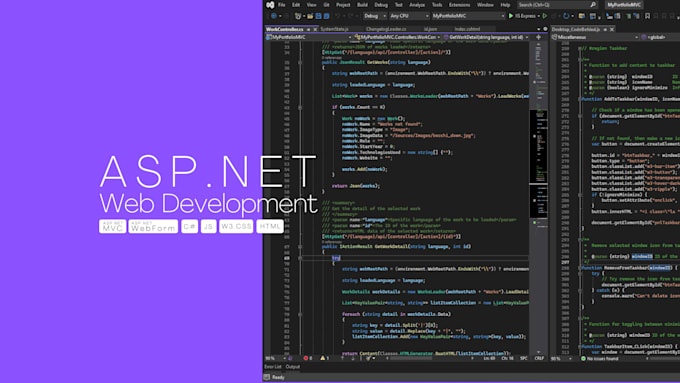The image size is (680, 383).
Task: Click the magnifier icon in the search box
Action: click(593, 5)
